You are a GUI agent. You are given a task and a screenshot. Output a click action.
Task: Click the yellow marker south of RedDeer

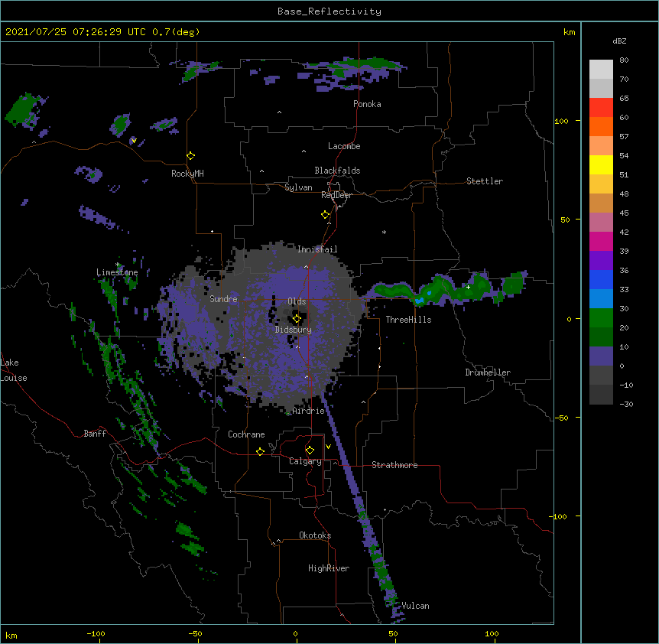(325, 214)
